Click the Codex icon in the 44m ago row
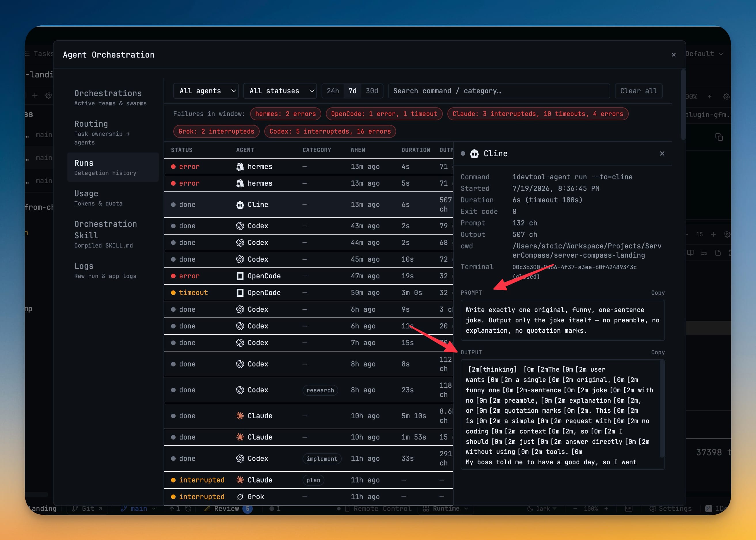 tap(240, 242)
